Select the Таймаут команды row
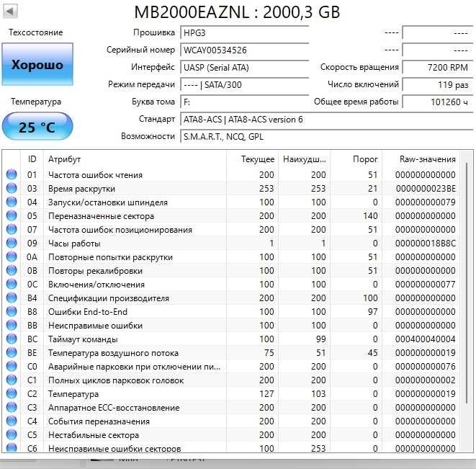The image size is (476, 469). click(231, 339)
